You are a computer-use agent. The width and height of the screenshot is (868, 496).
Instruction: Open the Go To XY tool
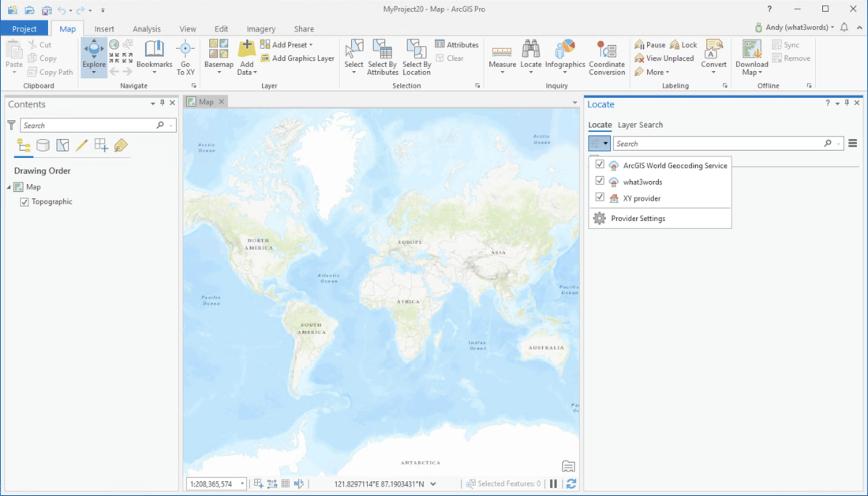185,57
